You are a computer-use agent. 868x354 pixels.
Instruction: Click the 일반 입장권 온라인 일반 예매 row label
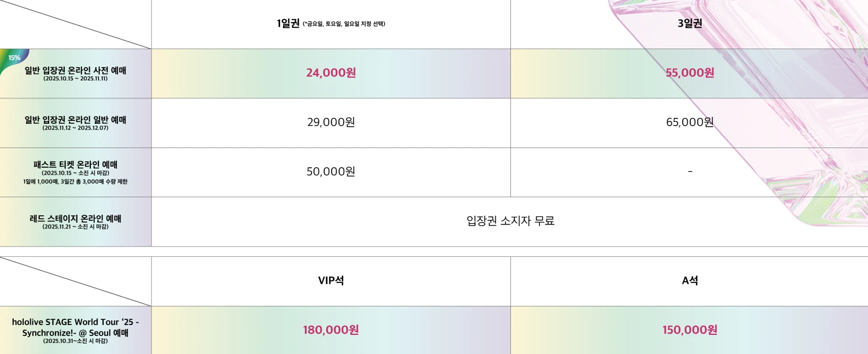click(75, 120)
